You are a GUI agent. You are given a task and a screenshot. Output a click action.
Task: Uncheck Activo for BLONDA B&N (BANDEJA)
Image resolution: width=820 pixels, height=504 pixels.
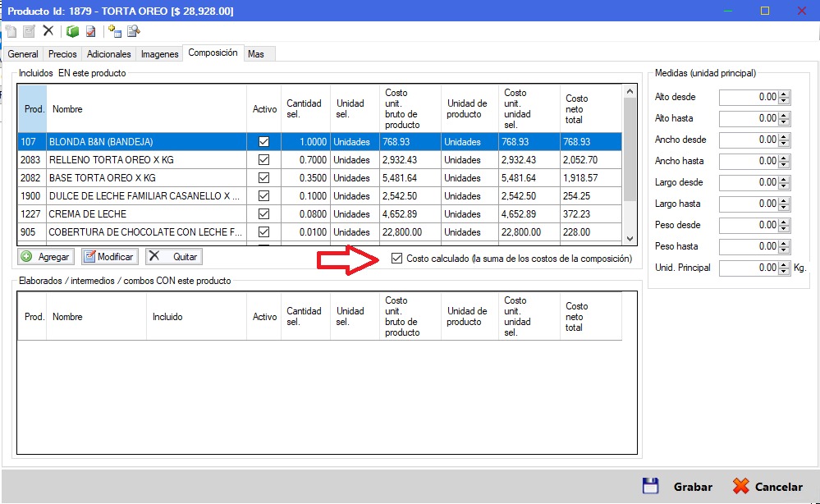(x=263, y=142)
